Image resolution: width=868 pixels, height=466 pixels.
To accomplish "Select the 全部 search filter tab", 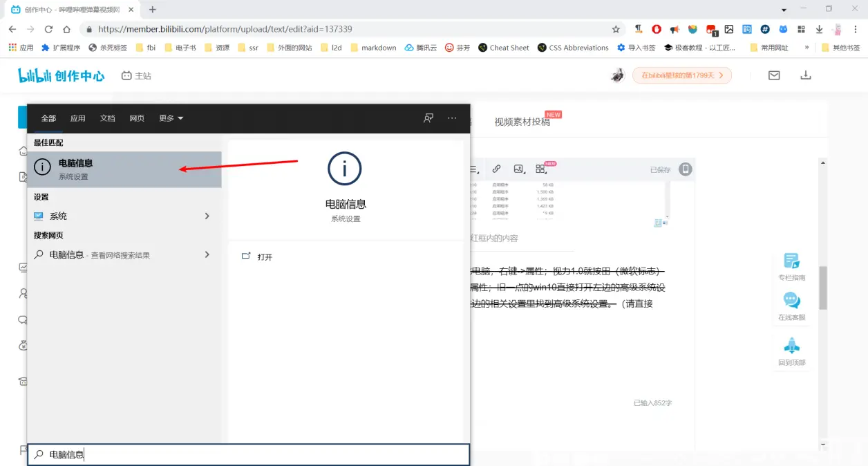I will coord(48,118).
